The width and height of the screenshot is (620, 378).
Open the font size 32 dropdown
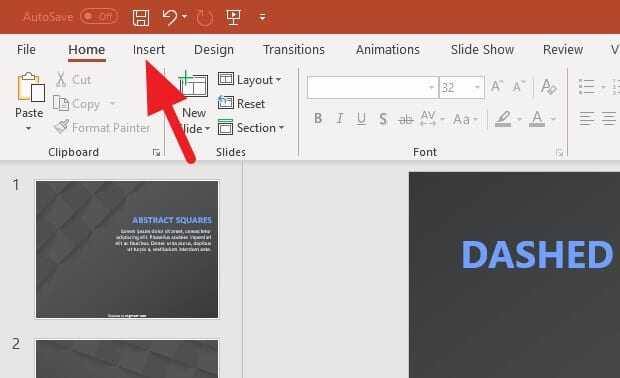click(x=478, y=87)
